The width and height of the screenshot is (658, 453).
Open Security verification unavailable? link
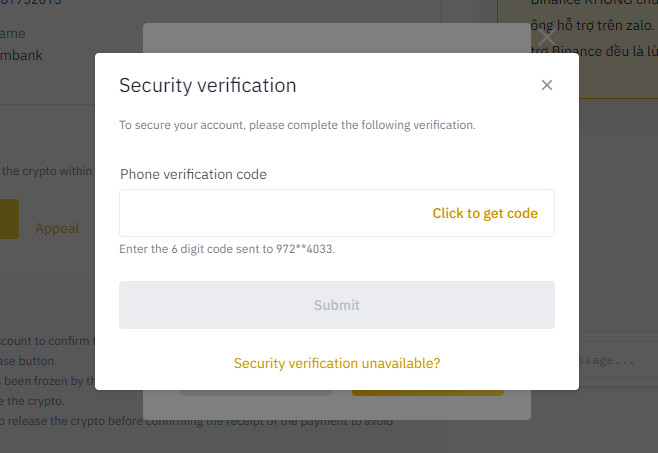(337, 363)
